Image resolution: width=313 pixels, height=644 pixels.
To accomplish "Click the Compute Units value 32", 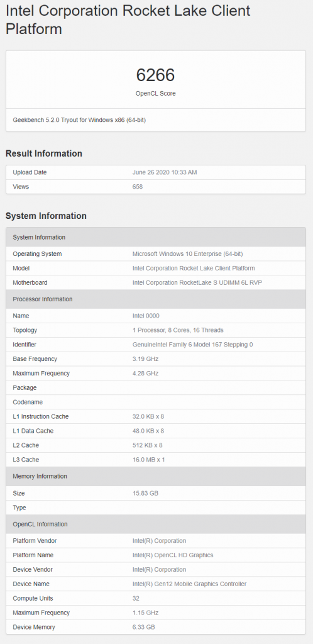I will (136, 599).
